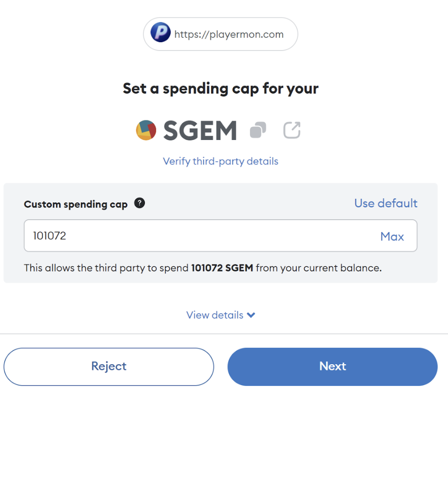Click the SGEM token logo icon
The width and height of the screenshot is (448, 480).
(x=146, y=130)
